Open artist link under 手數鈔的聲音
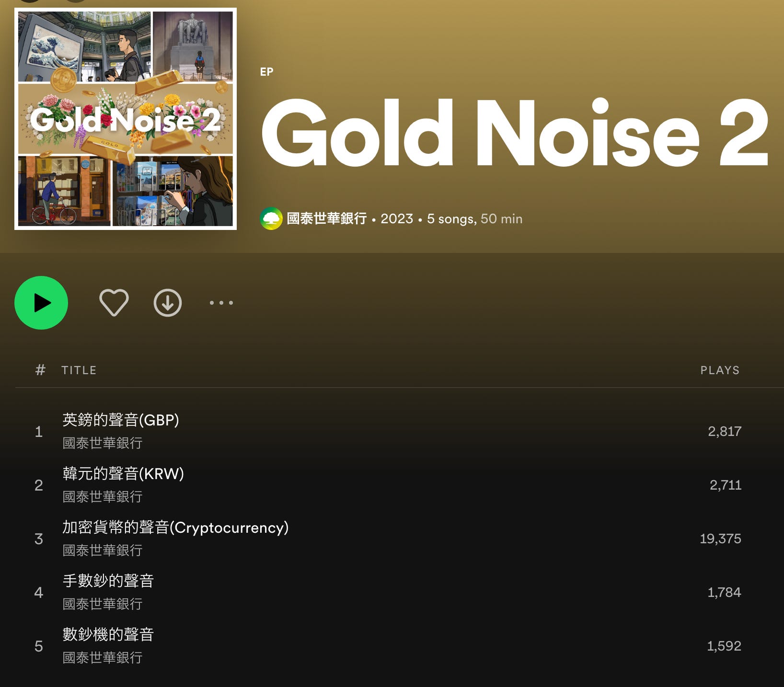 point(103,604)
